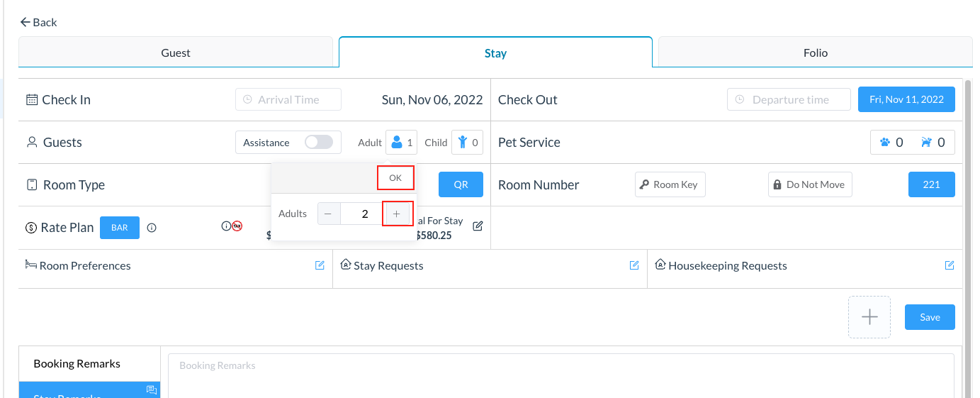Edit Total For Stay amount icon
The height and width of the screenshot is (398, 980).
[478, 226]
